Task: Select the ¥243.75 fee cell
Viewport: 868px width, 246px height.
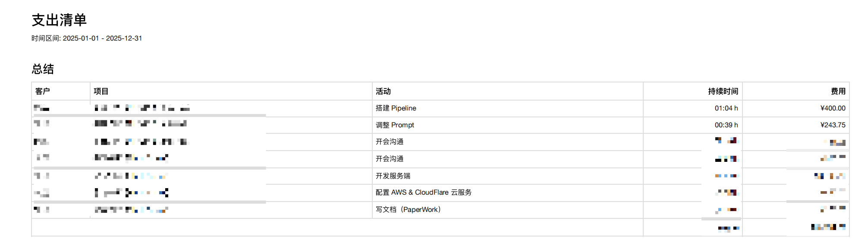Action: [833, 125]
